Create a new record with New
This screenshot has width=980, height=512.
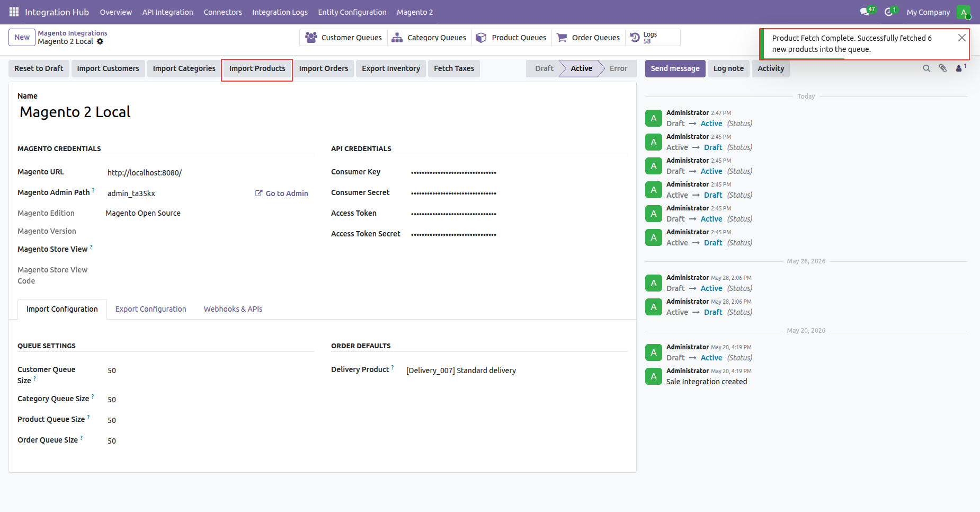pos(22,37)
